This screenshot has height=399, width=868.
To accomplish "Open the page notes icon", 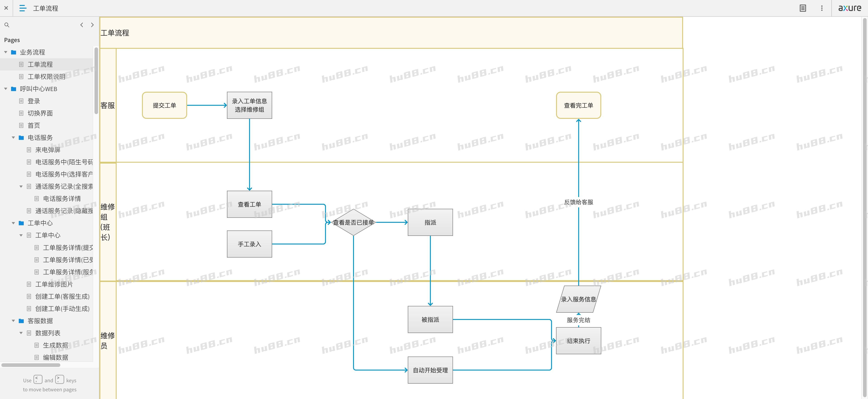I will pos(803,8).
